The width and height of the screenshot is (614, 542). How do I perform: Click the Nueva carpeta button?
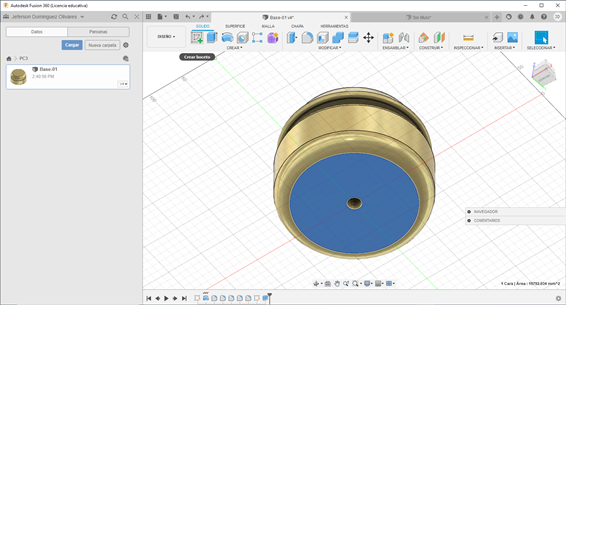pyautogui.click(x=102, y=45)
